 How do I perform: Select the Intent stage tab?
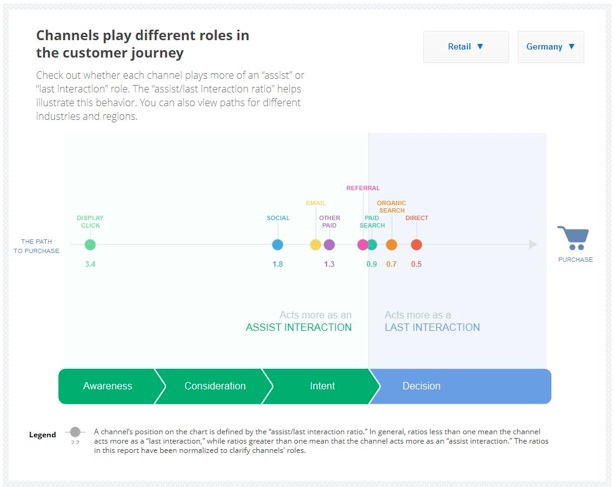click(x=322, y=386)
